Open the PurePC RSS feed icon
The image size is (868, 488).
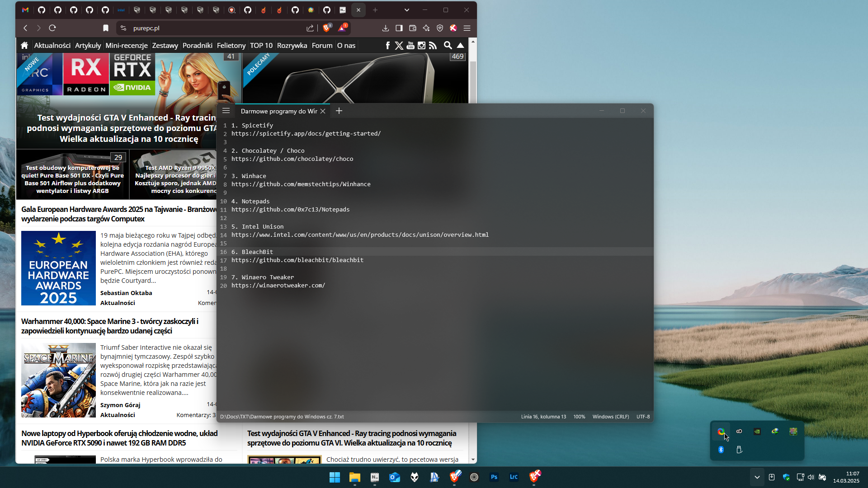tap(433, 45)
